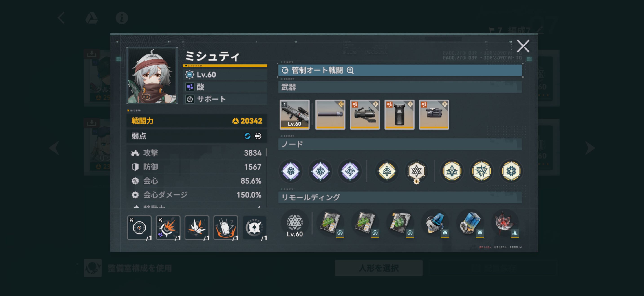Click ミシュティ character portrait
The image size is (644, 296).
pyautogui.click(x=152, y=76)
